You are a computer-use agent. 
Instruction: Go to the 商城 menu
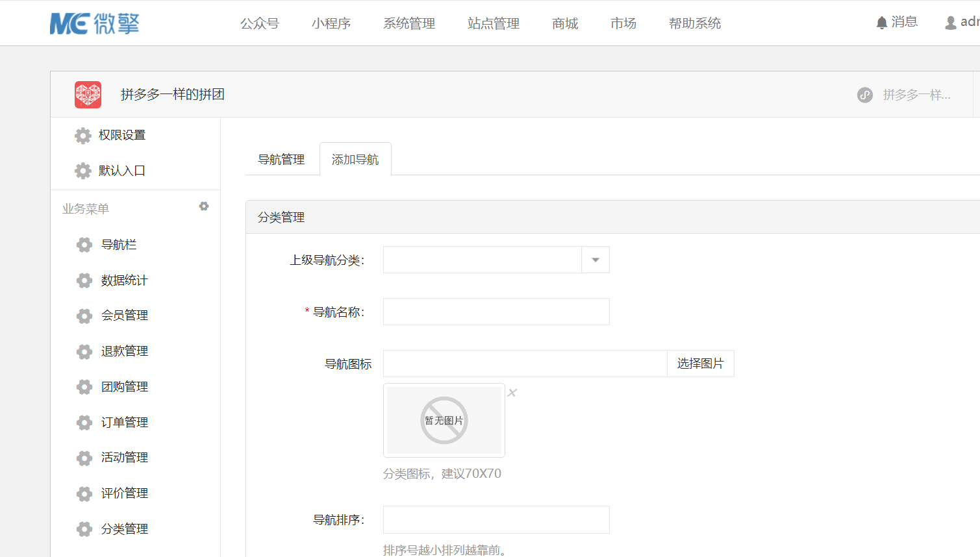point(565,23)
